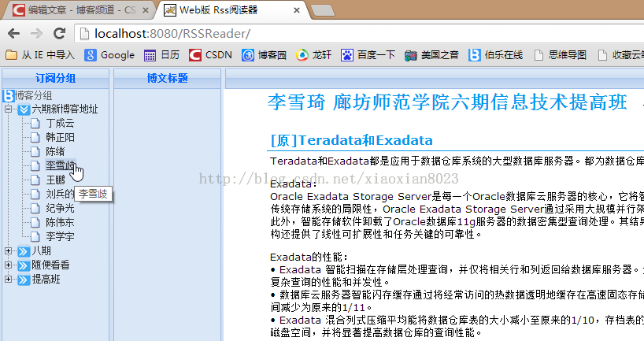Select 纪争光 in the blog list

coord(60,208)
